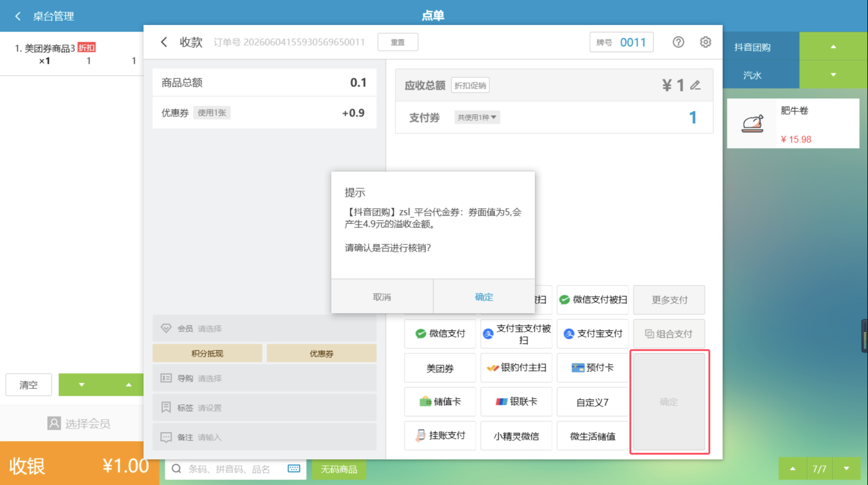This screenshot has height=485, width=868.
Task: Click the product search input box
Action: 236,469
